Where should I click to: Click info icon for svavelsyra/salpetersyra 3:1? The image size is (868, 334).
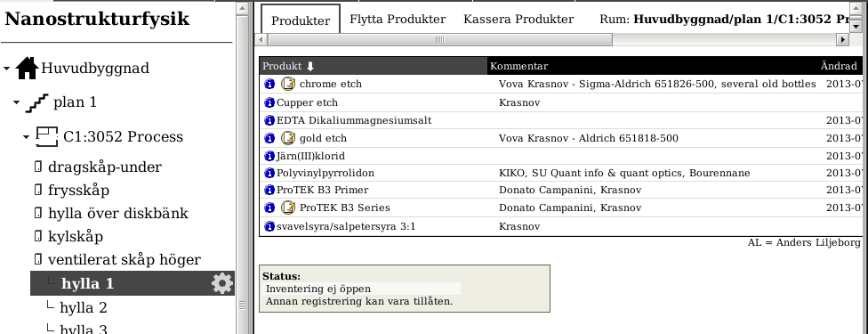coord(269,226)
